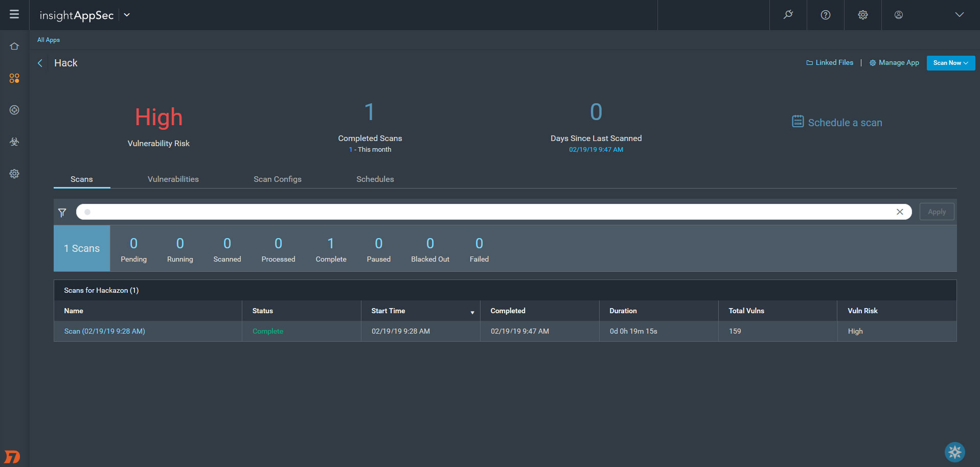This screenshot has height=467, width=980.
Task: Filter by Processed scans tile
Action: pyautogui.click(x=278, y=249)
